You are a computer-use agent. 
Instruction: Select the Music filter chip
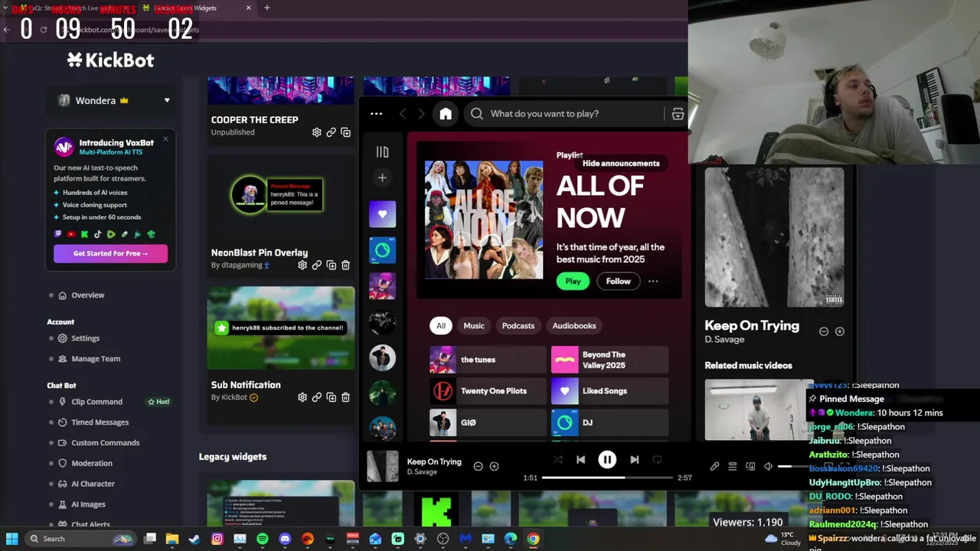tap(474, 326)
